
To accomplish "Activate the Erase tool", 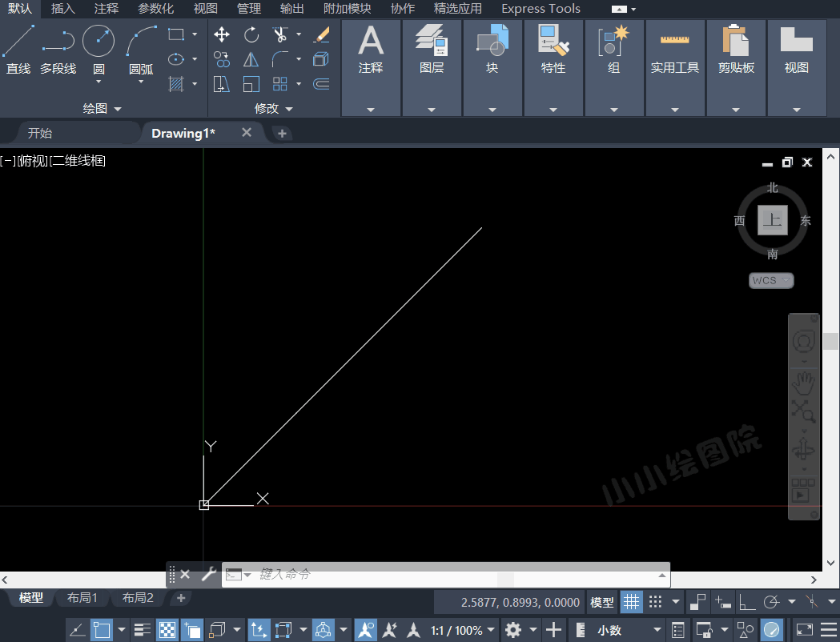I will point(321,34).
